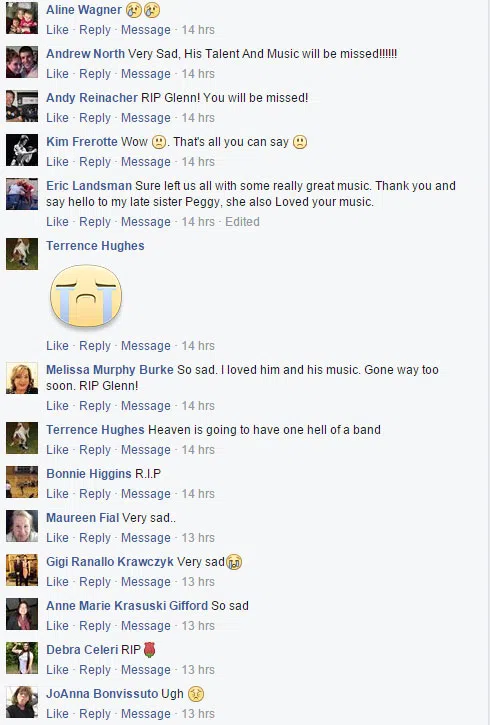Reply to Andy Reinacher's comment
This screenshot has height=725, width=490.
click(x=95, y=118)
